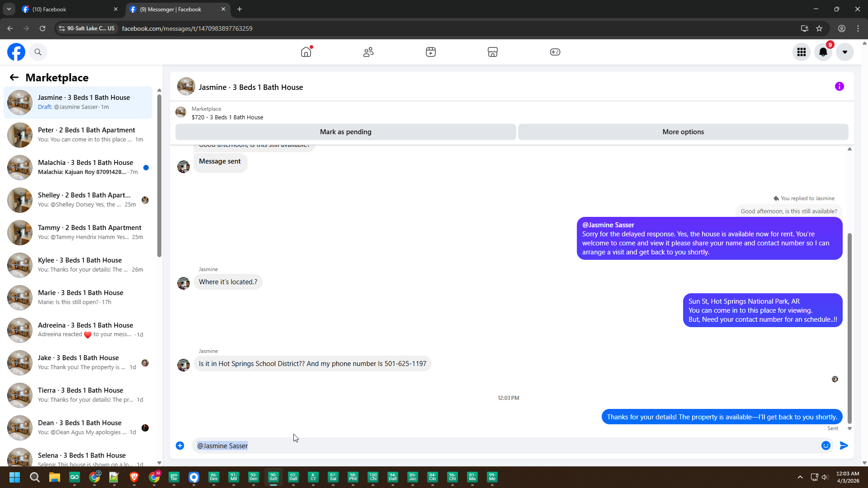Image resolution: width=868 pixels, height=488 pixels.
Task: Open Tammy 2 Beds 1 Bath Apartment chat
Action: tap(78, 233)
